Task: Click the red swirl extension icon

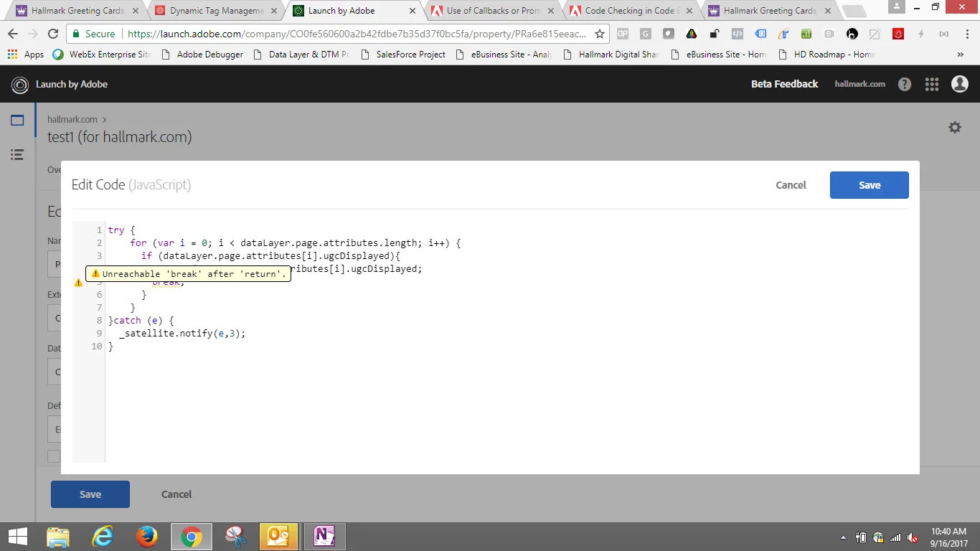Action: 898,34
